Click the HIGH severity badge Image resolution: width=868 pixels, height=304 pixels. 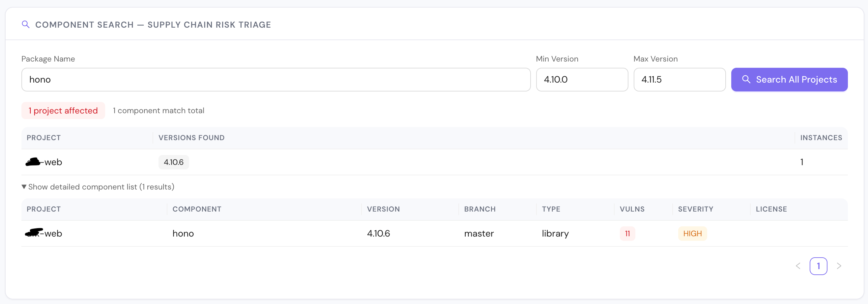[692, 233]
